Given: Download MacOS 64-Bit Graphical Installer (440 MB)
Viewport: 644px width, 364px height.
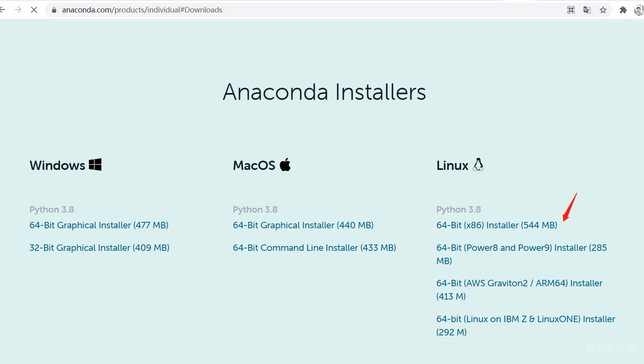Looking at the screenshot, I should pos(303,225).
